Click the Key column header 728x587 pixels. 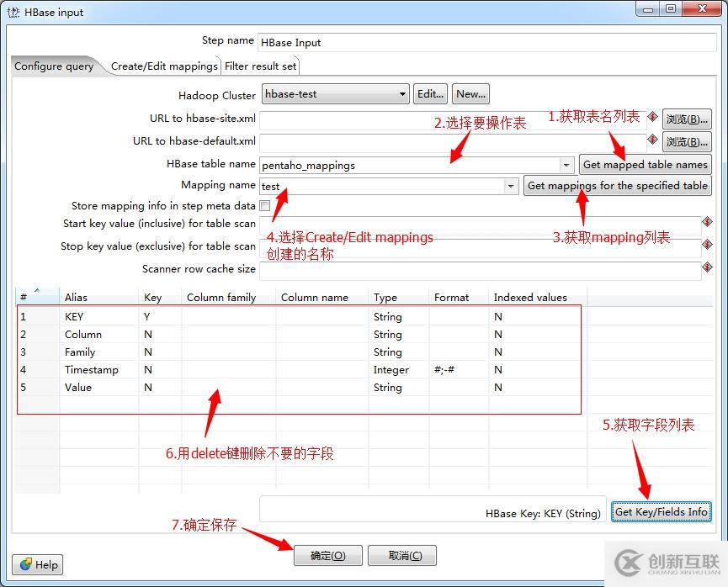(160, 297)
